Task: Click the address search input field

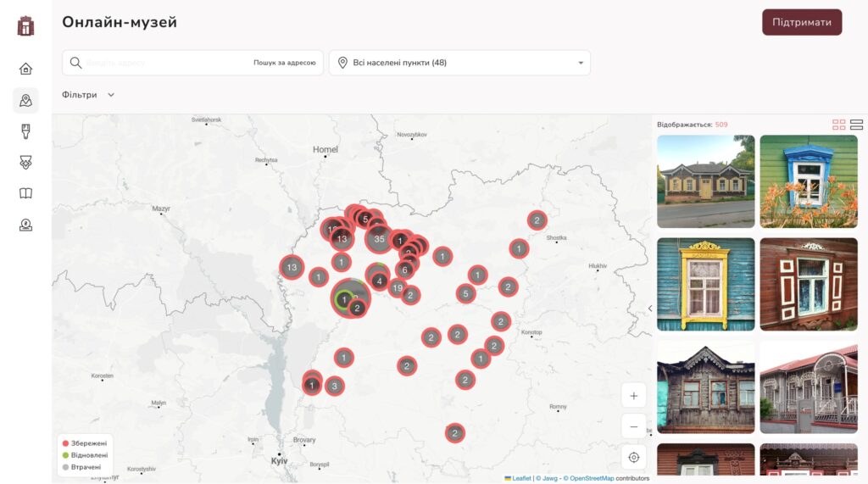Action: [161, 63]
